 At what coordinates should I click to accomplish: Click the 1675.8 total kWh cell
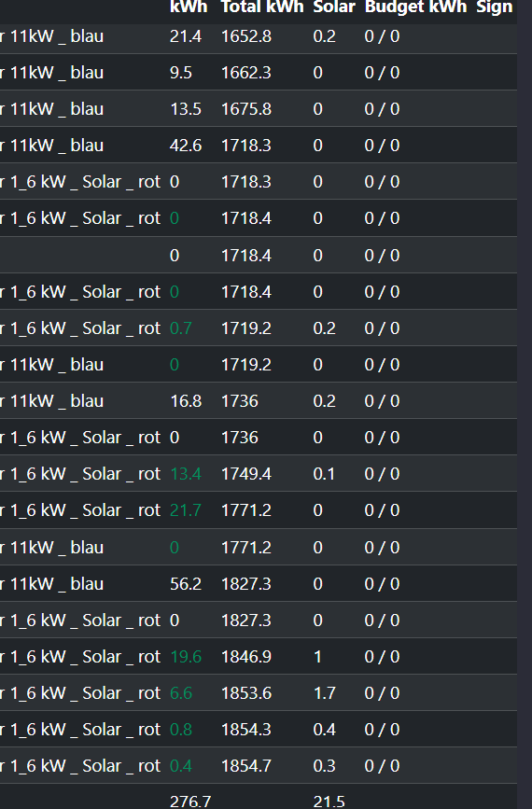pyautogui.click(x=246, y=109)
